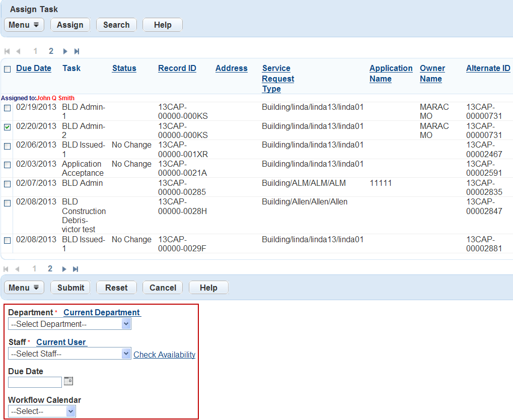
Task: Open the bottom Menu button
Action: coord(24,288)
